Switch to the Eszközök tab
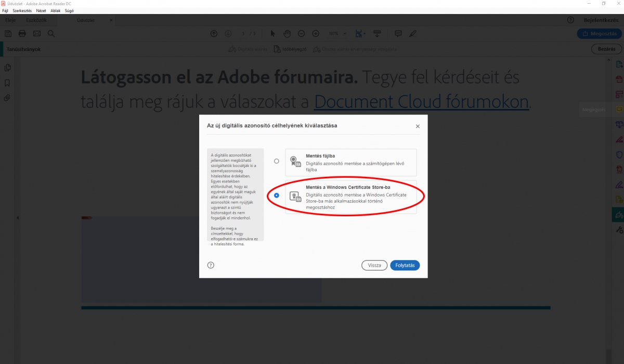Image resolution: width=624 pixels, height=364 pixels. coord(37,20)
